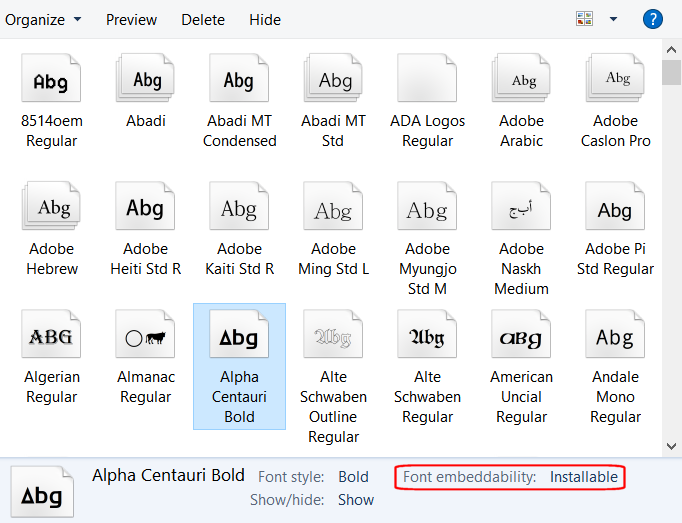Open the blue Help icon

coord(652,19)
